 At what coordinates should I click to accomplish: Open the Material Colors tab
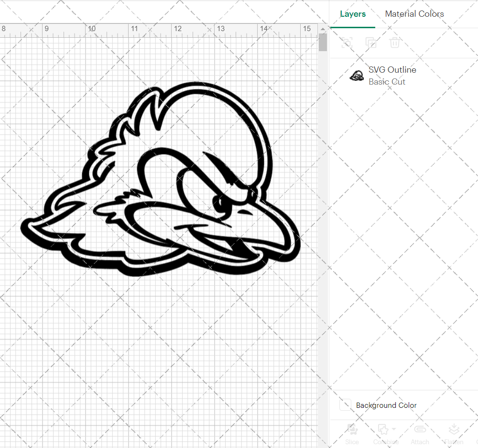click(x=414, y=14)
